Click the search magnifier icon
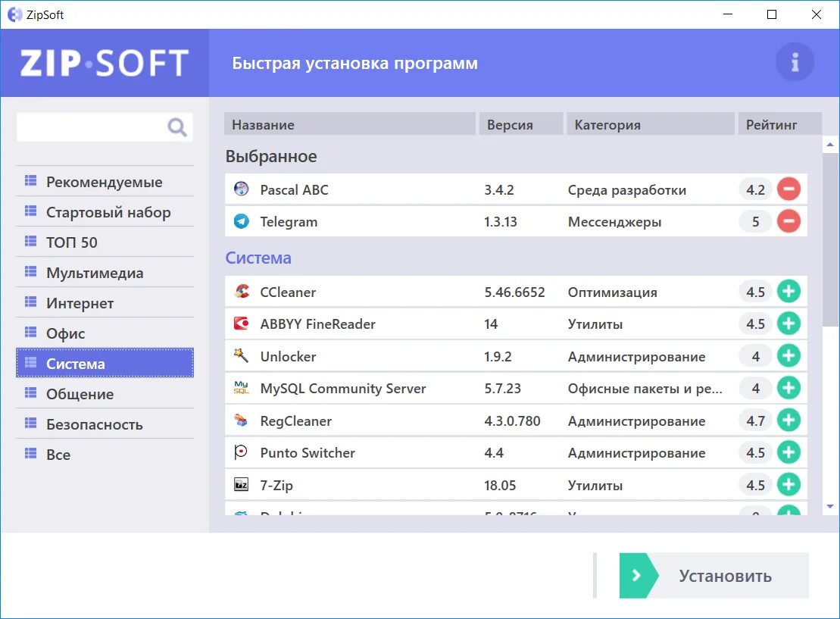 [x=176, y=127]
